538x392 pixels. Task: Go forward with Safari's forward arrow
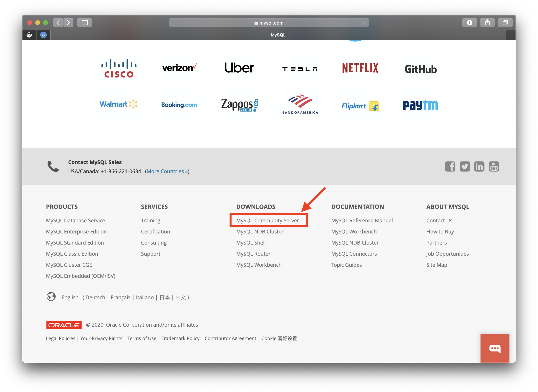coord(68,23)
